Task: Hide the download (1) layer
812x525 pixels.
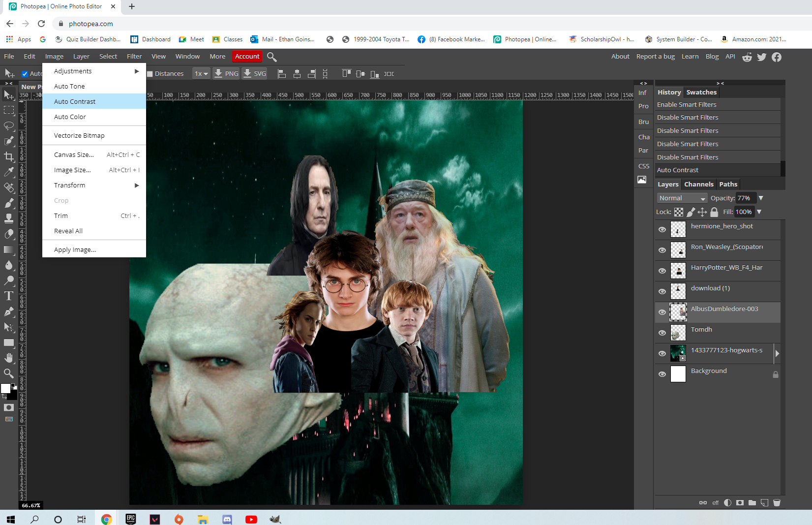Action: click(662, 291)
